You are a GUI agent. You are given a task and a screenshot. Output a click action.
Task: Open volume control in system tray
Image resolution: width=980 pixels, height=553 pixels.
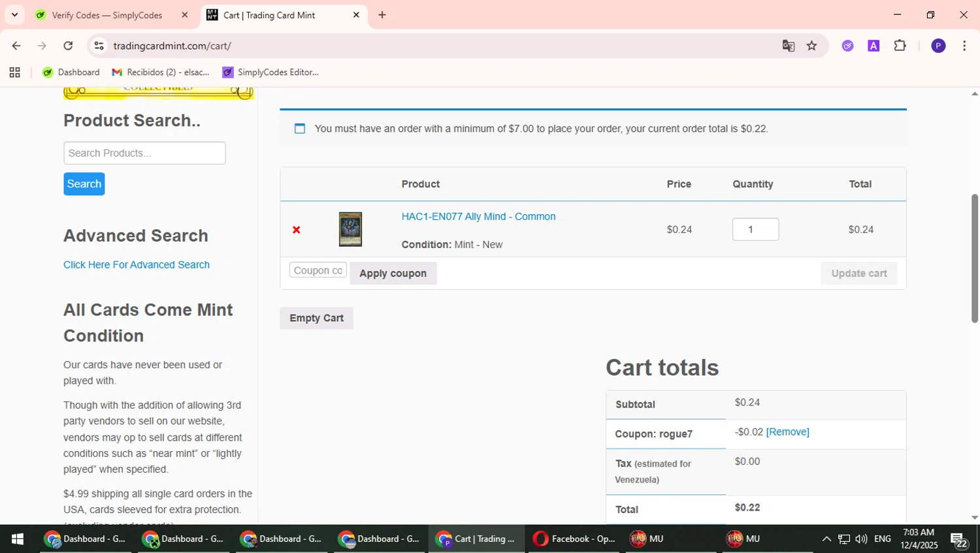[x=861, y=539]
